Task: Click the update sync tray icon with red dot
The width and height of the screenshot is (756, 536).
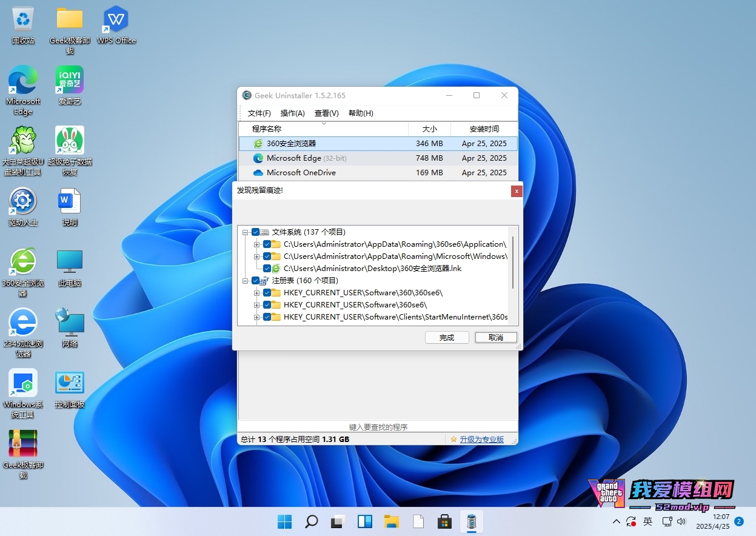Action: pyautogui.click(x=632, y=521)
